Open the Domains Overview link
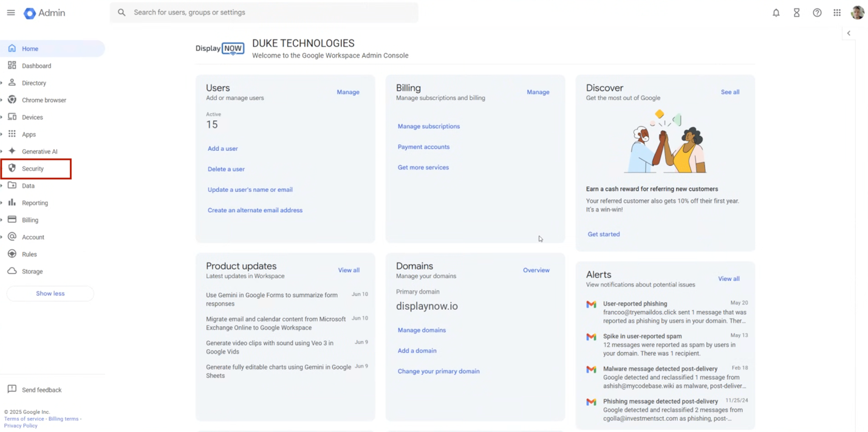Screen dimensions: 868x432 [x=536, y=270]
